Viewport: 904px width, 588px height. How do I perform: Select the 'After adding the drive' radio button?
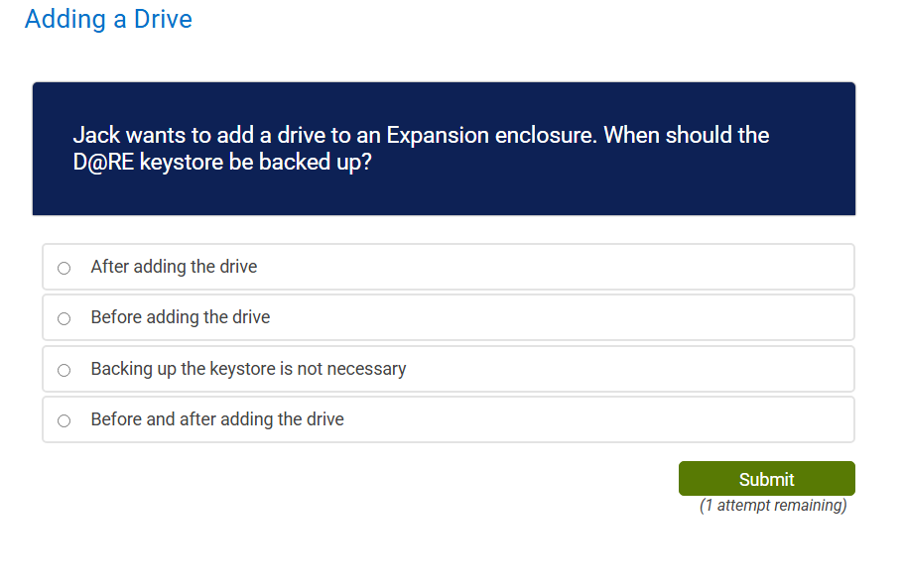tap(64, 267)
